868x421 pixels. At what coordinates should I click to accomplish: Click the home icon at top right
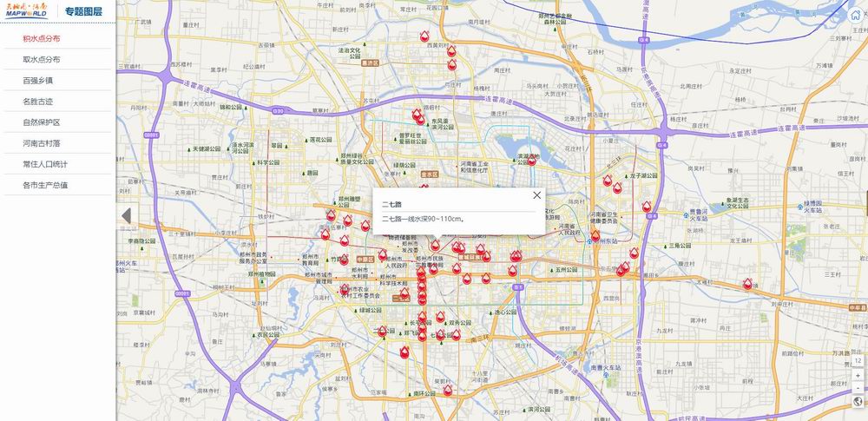855,15
